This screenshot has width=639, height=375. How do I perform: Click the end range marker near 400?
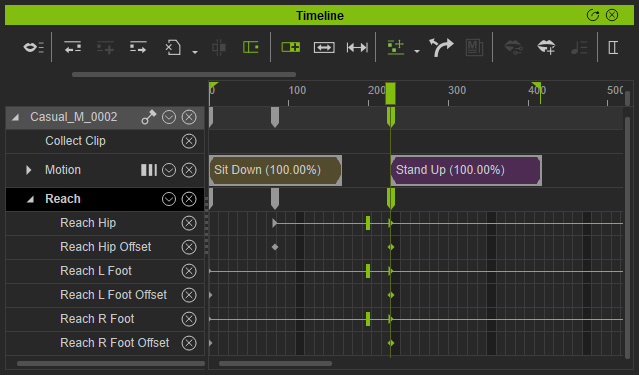[x=538, y=91]
